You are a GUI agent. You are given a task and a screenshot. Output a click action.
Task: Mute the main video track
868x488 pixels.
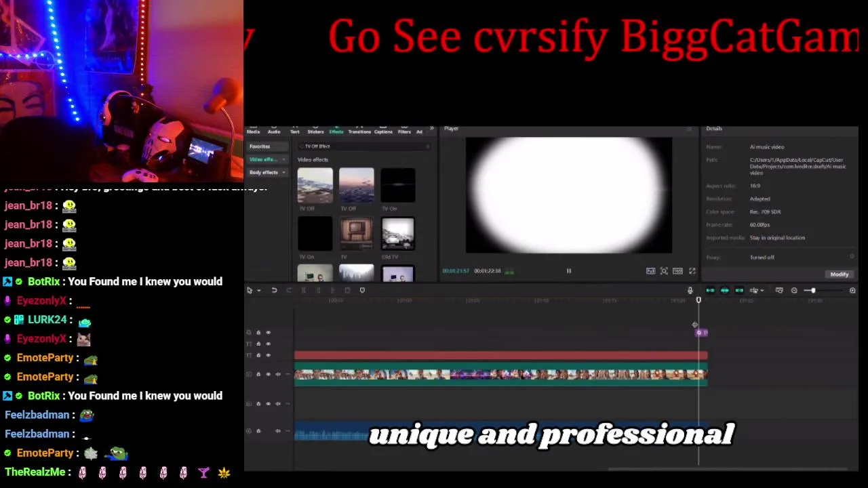[x=277, y=374]
